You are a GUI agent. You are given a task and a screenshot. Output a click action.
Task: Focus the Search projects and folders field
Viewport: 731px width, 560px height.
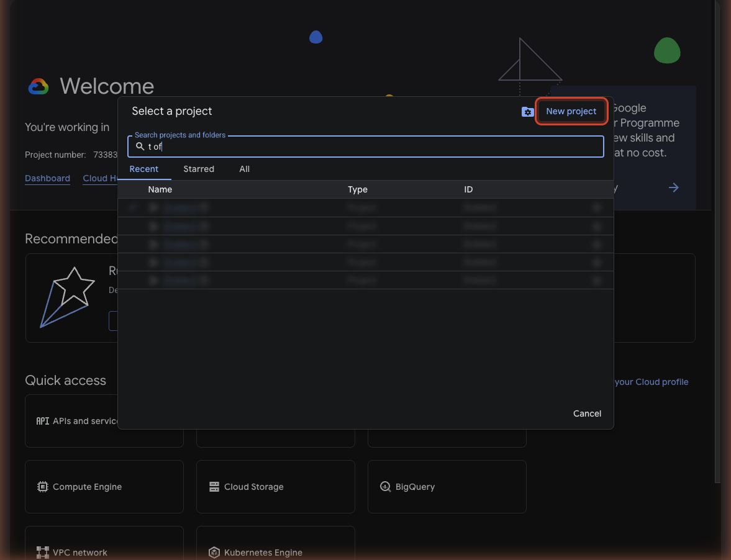click(365, 147)
